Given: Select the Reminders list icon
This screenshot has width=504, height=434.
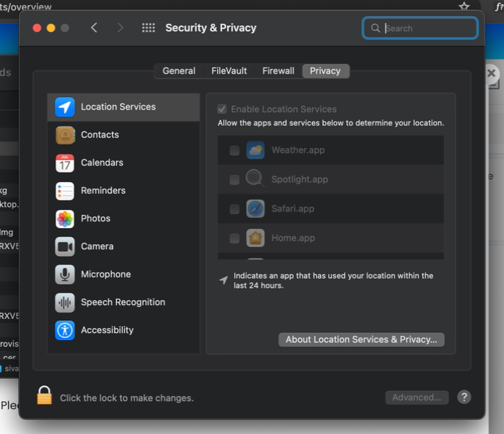Looking at the screenshot, I should 65,190.
